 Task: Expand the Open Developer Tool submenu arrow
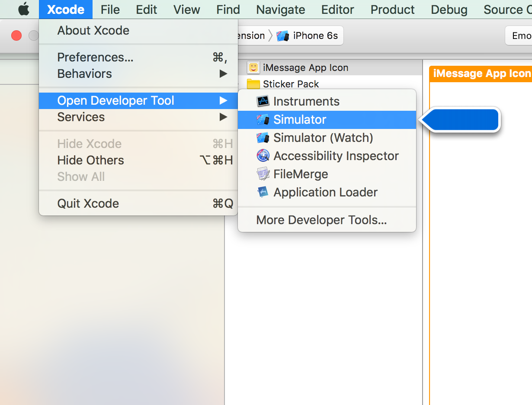tap(223, 100)
